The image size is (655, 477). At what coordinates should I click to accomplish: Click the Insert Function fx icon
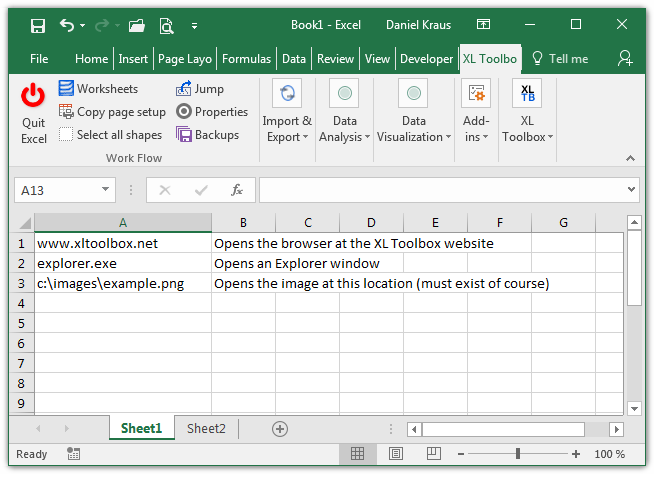click(x=237, y=190)
